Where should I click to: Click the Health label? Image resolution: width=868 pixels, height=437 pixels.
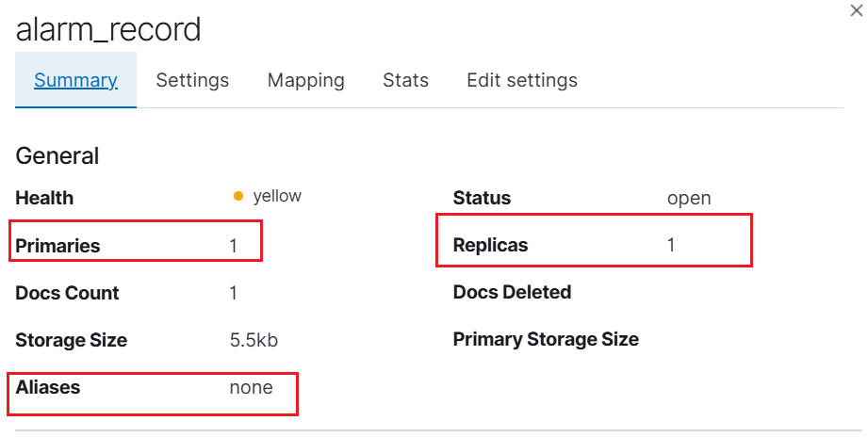tap(44, 198)
